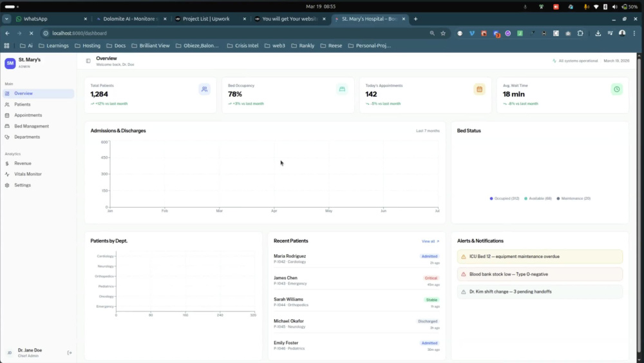Click the Stable status badge for Sarah Williams

(x=431, y=300)
